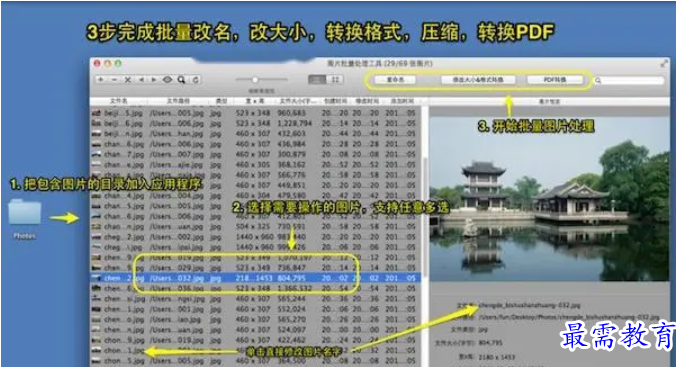684x367 pixels.
Task: Select row with size 524,097
Action: click(x=255, y=330)
